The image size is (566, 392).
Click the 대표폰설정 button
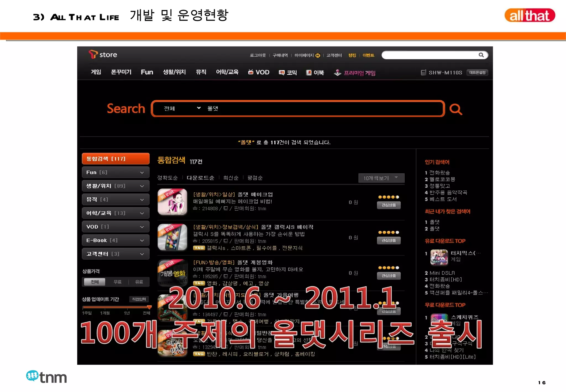pos(477,72)
